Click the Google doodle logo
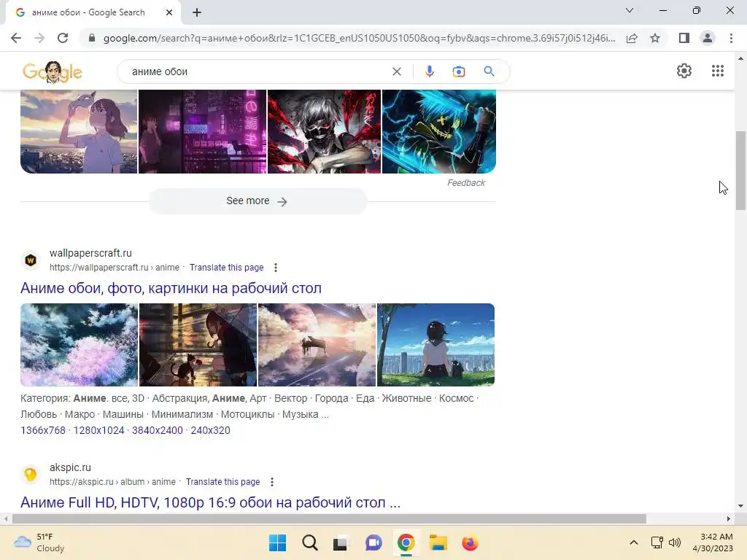 tap(53, 72)
